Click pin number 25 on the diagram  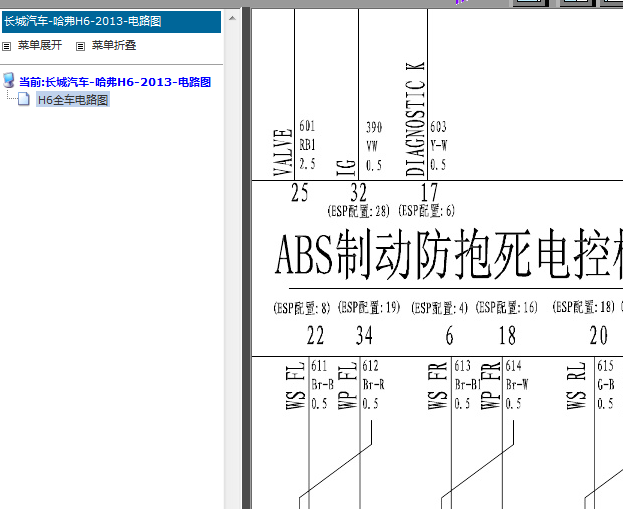coord(299,193)
